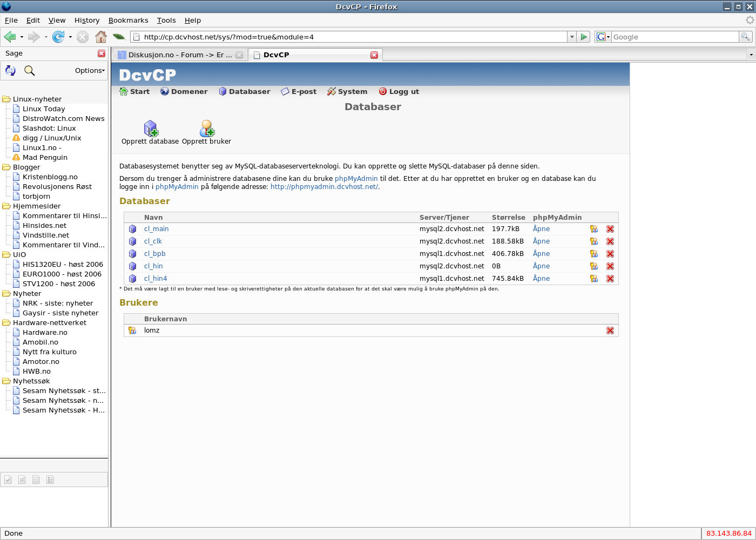Click the Opprett bruker icon
This screenshot has width=756, height=540.
tap(207, 129)
